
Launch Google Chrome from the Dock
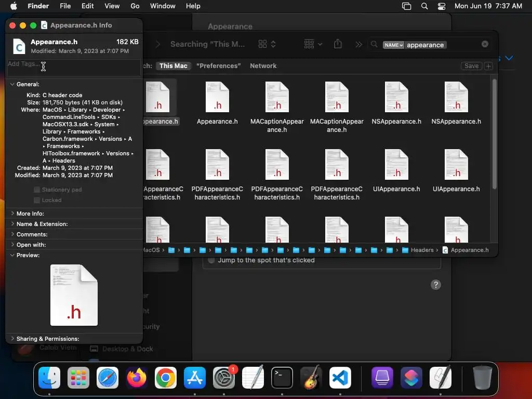(x=166, y=378)
